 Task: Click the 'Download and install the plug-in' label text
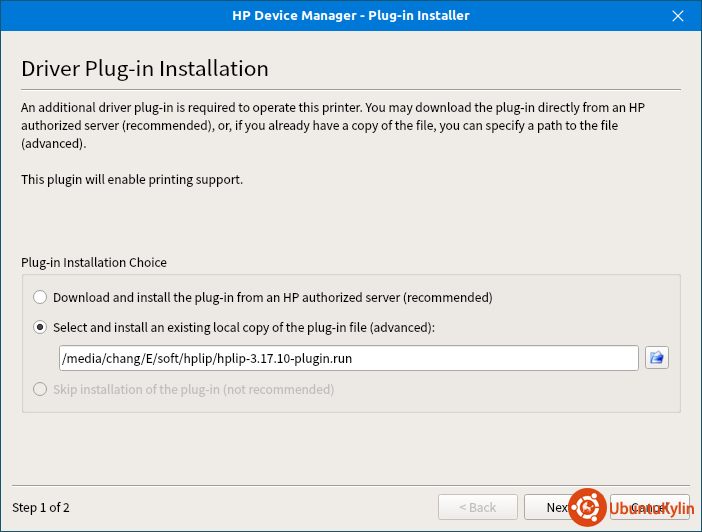pos(272,297)
